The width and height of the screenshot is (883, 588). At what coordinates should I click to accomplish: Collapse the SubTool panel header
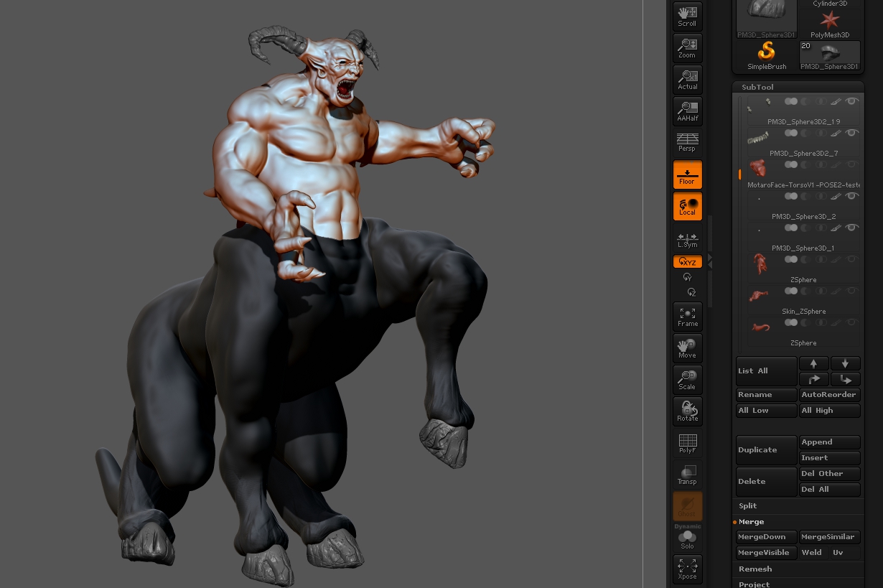pyautogui.click(x=757, y=87)
